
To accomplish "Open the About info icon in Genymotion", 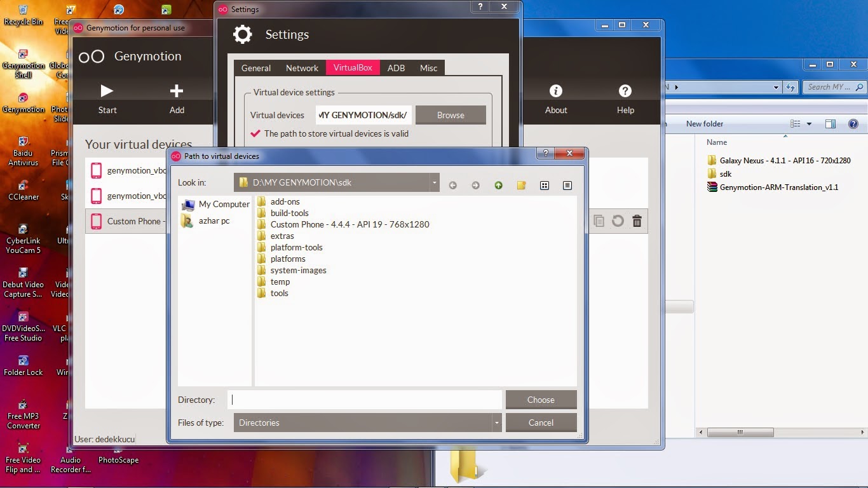I will (556, 91).
